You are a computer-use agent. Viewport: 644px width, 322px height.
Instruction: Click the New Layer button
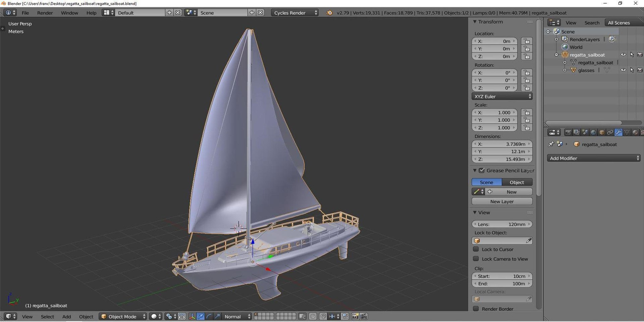[x=502, y=201]
